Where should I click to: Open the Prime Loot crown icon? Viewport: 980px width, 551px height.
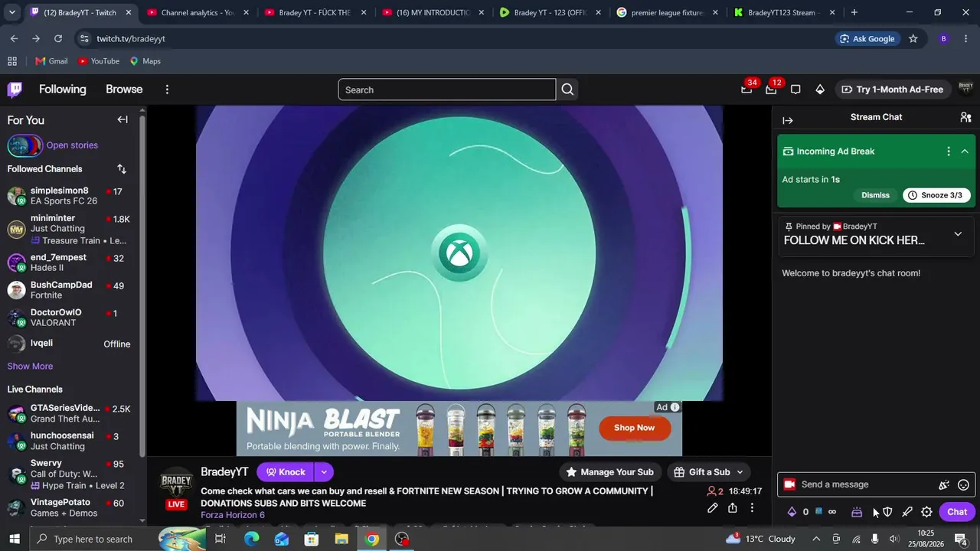coord(746,90)
